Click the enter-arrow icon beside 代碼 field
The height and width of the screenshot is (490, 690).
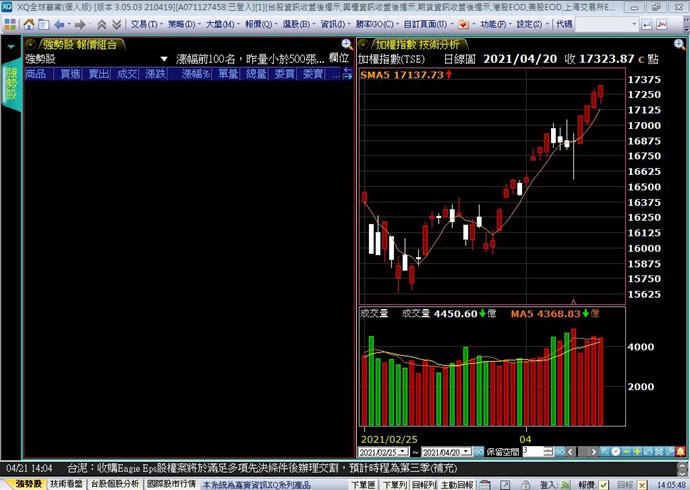coord(646,25)
